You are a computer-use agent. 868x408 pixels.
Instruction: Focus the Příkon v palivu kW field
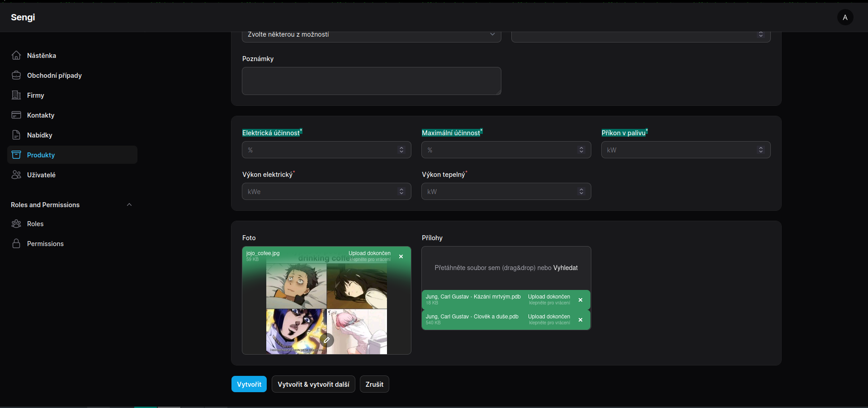(686, 150)
